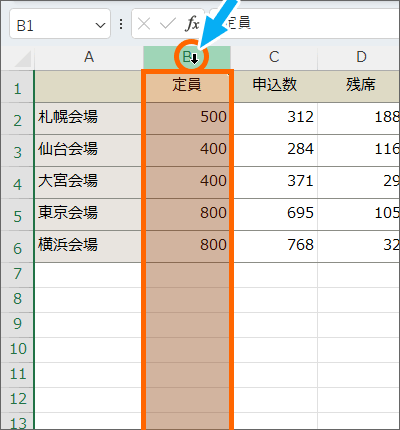This screenshot has width=400, height=430.
Task: Click the cell with value 284
Action: pos(274,150)
